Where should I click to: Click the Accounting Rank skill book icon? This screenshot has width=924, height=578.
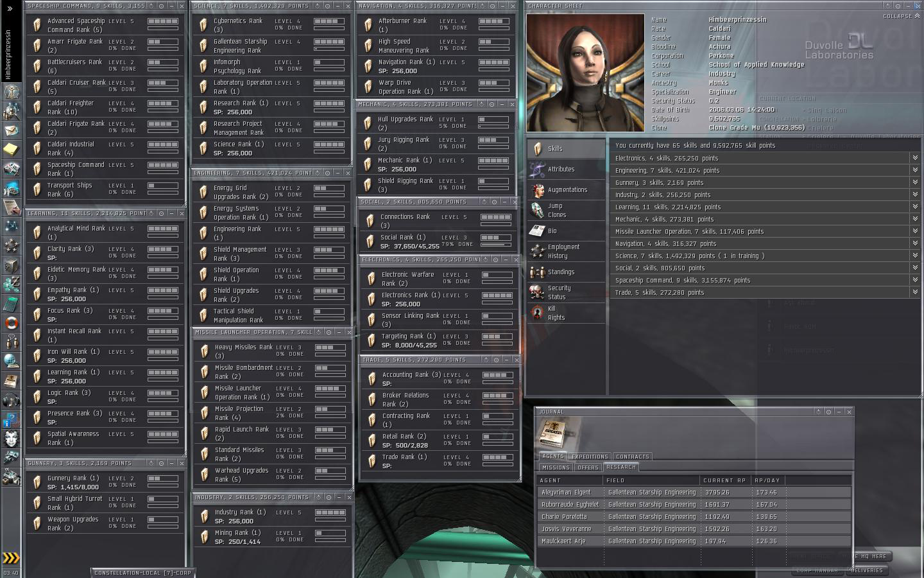pos(371,378)
